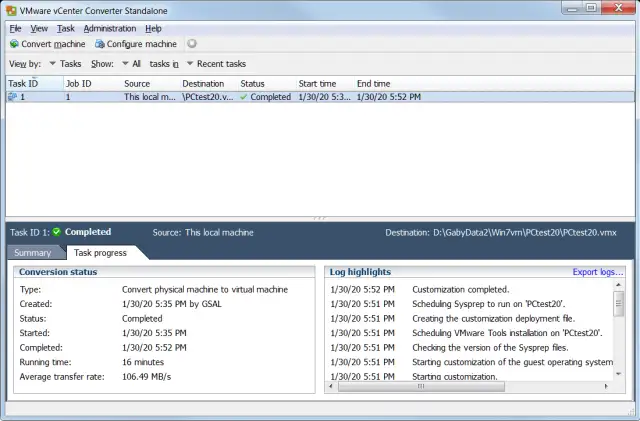This screenshot has width=640, height=421.
Task: Click the task icon in row 1
Action: pyautogui.click(x=12, y=98)
